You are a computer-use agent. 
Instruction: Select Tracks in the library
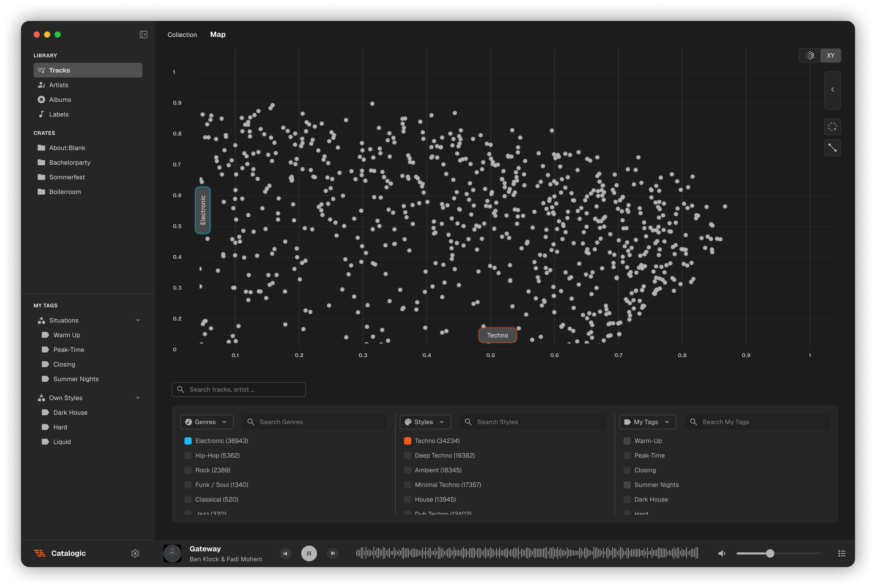(88, 70)
